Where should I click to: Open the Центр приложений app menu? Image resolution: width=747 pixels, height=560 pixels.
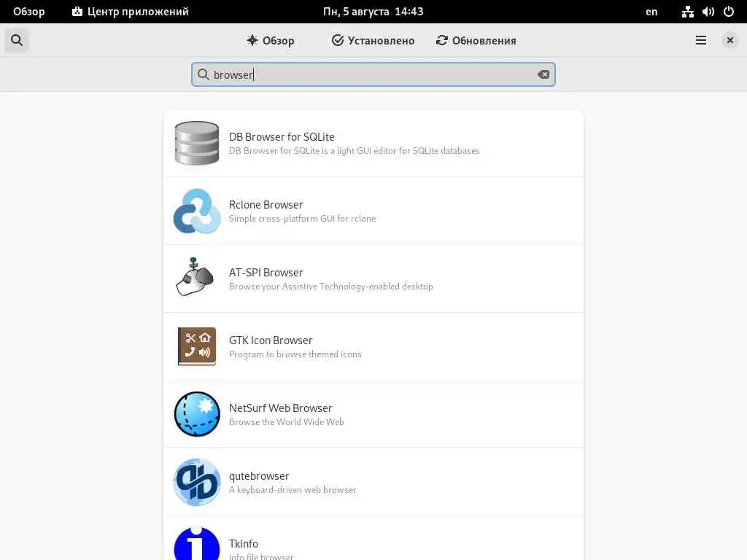pyautogui.click(x=130, y=12)
